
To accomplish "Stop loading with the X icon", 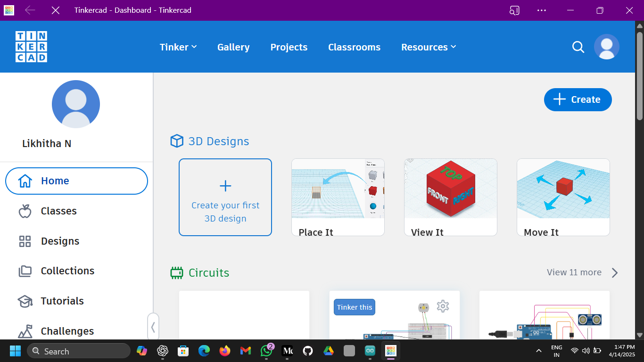I will (x=56, y=10).
